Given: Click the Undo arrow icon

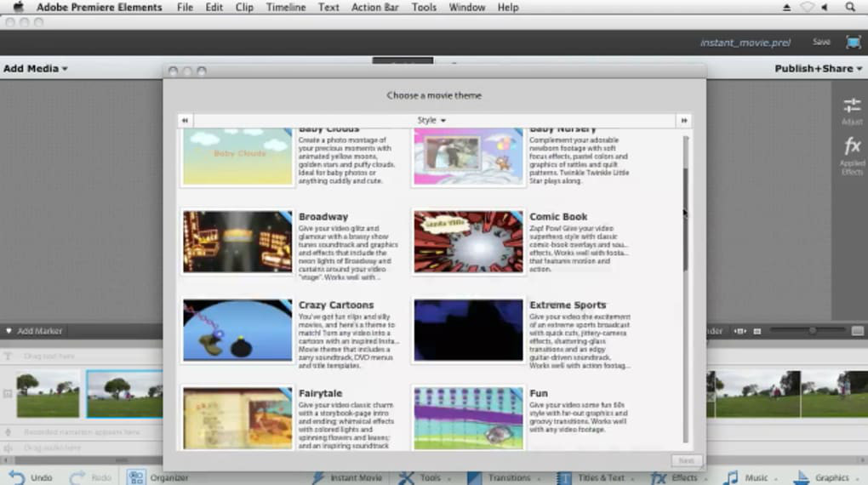Looking at the screenshot, I should click(x=17, y=477).
